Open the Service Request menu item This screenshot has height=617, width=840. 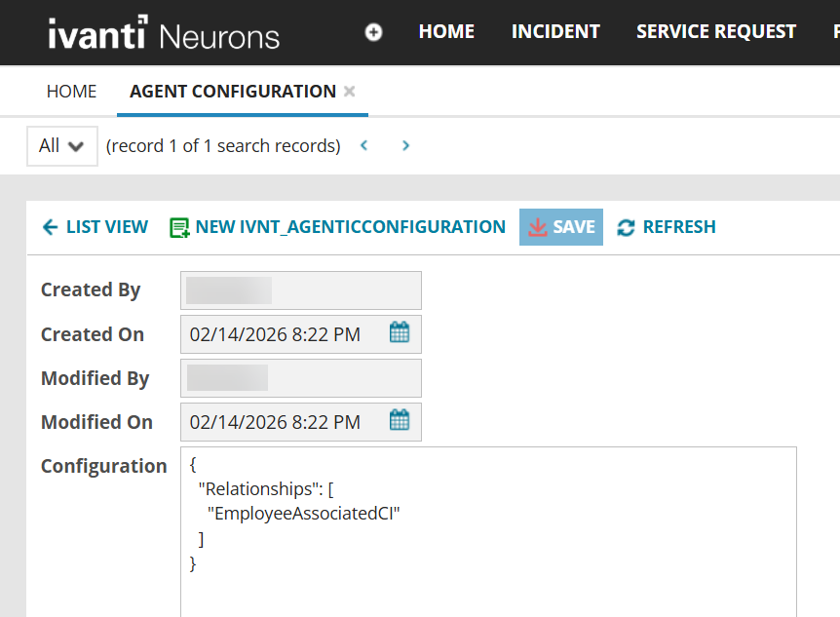click(x=716, y=32)
